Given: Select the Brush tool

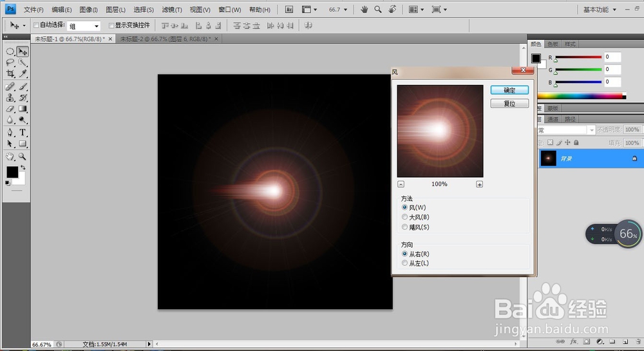Looking at the screenshot, I should 23,86.
